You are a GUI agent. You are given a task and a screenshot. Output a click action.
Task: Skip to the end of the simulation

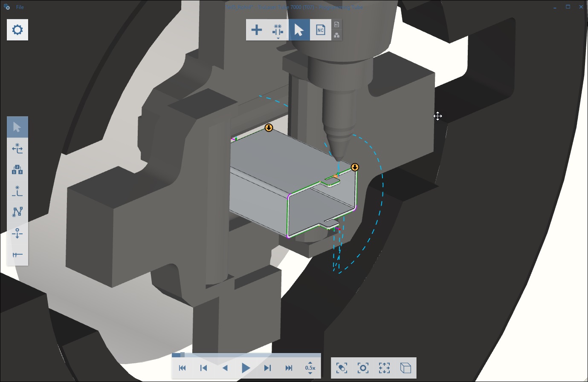coord(289,368)
